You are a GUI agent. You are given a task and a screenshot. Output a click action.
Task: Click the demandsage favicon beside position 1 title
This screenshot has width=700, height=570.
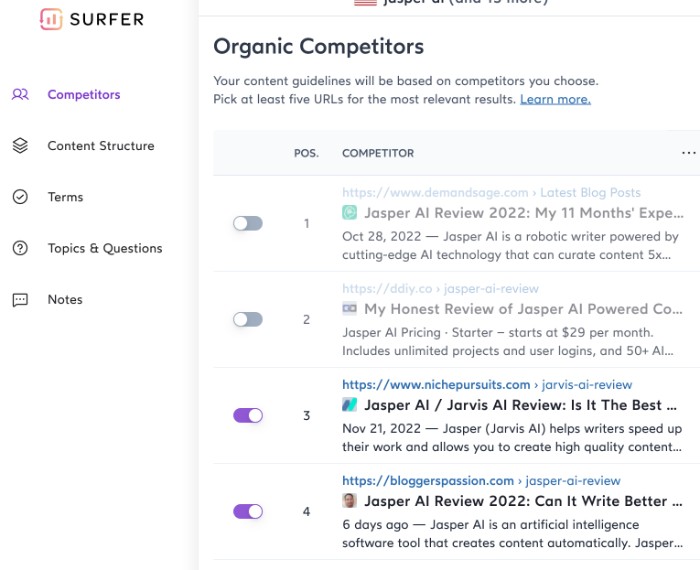[x=350, y=212]
